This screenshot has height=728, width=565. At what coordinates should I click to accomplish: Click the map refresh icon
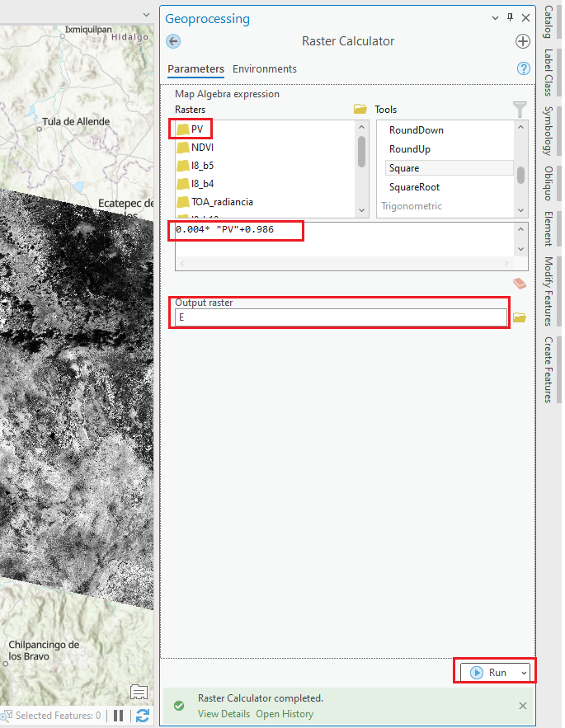tap(143, 716)
